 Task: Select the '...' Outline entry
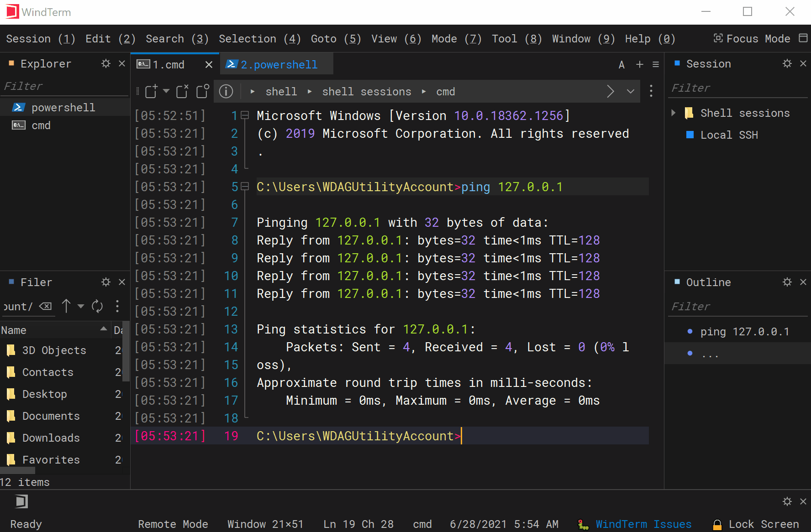coord(737,353)
